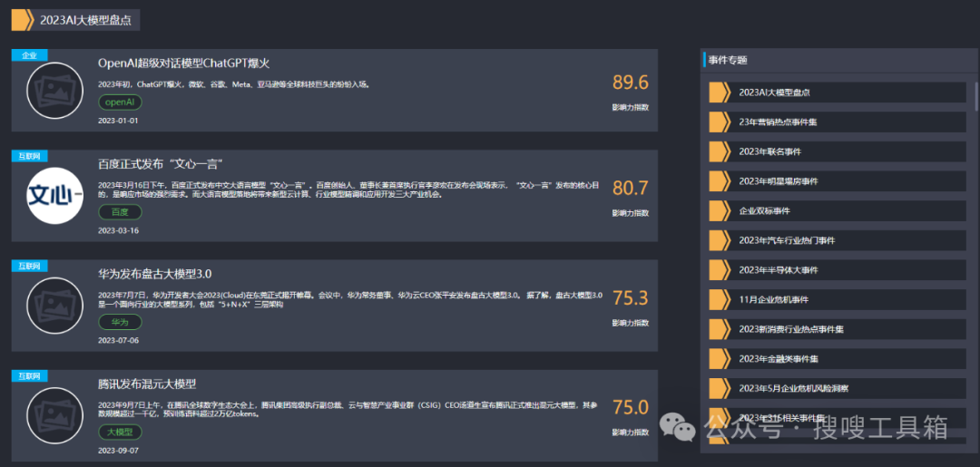The width and height of the screenshot is (980, 467).
Task: Click the arrow icon beside 2023年联名事件
Action: (x=720, y=151)
